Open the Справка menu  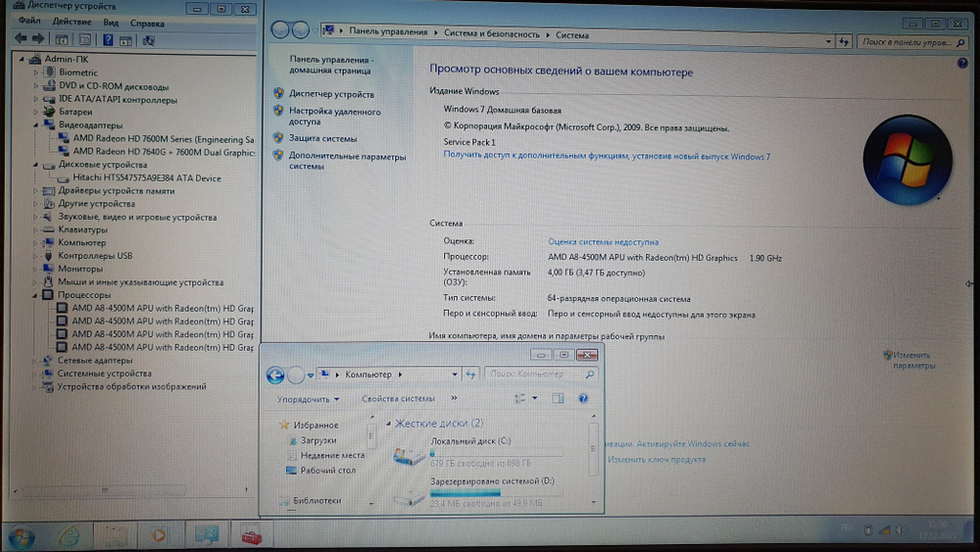point(147,24)
